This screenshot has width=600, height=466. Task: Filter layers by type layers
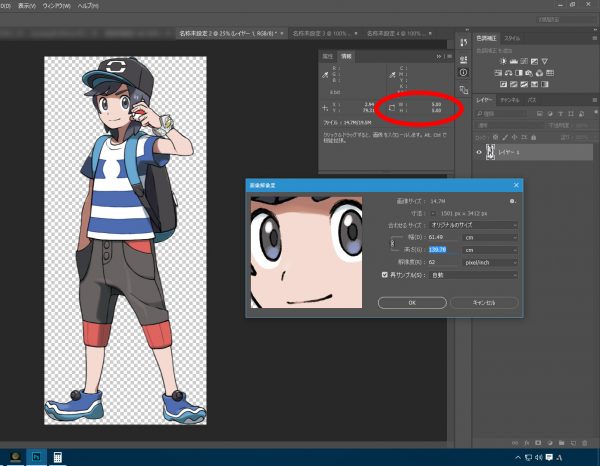point(561,114)
